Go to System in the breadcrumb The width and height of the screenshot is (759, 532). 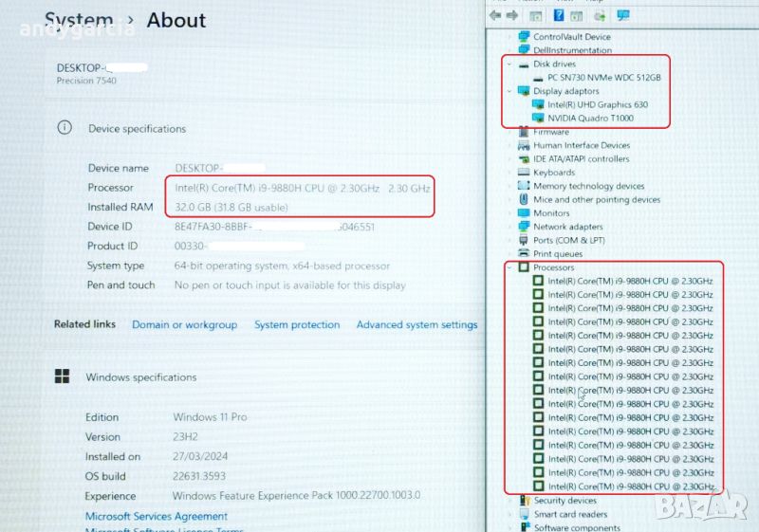coord(76,20)
